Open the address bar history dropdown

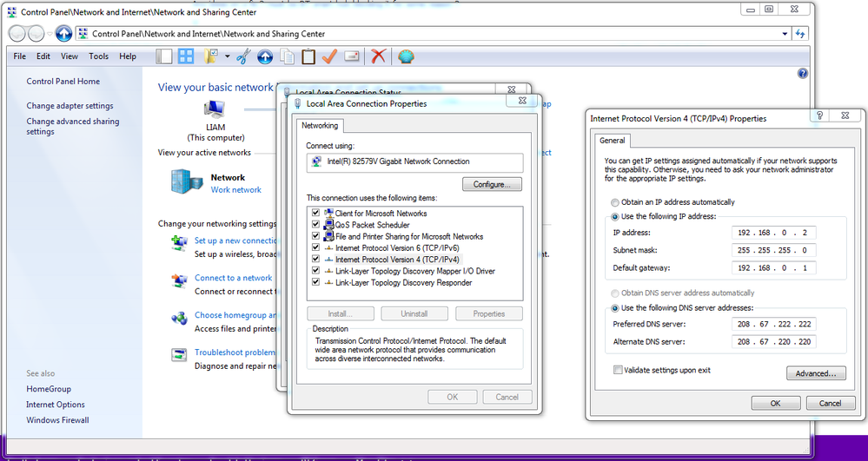pos(785,34)
